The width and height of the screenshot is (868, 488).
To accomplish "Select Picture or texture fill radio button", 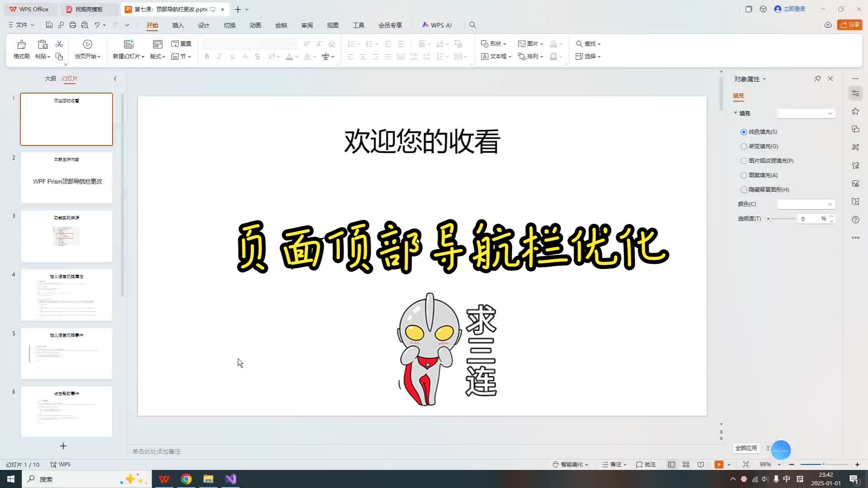I will pyautogui.click(x=744, y=161).
